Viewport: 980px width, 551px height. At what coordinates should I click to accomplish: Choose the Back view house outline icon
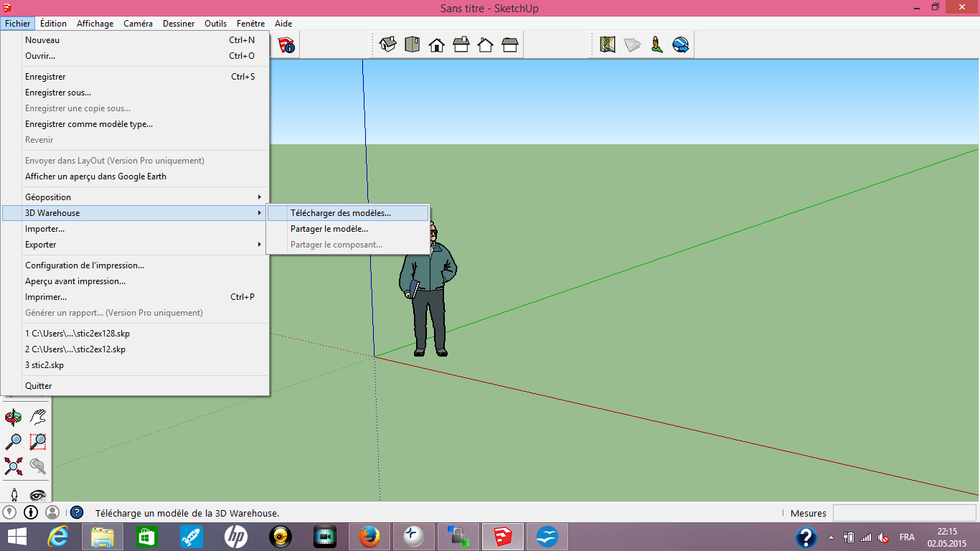pos(485,44)
